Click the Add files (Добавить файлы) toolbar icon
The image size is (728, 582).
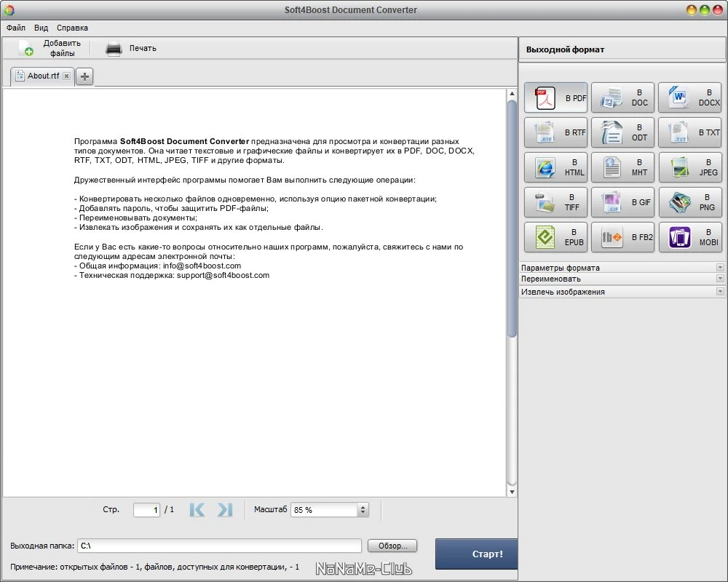tap(26, 48)
